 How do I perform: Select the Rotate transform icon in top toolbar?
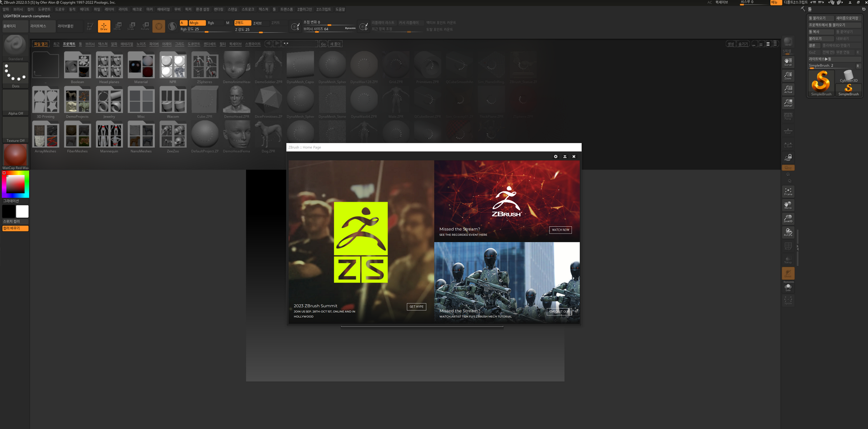click(145, 26)
